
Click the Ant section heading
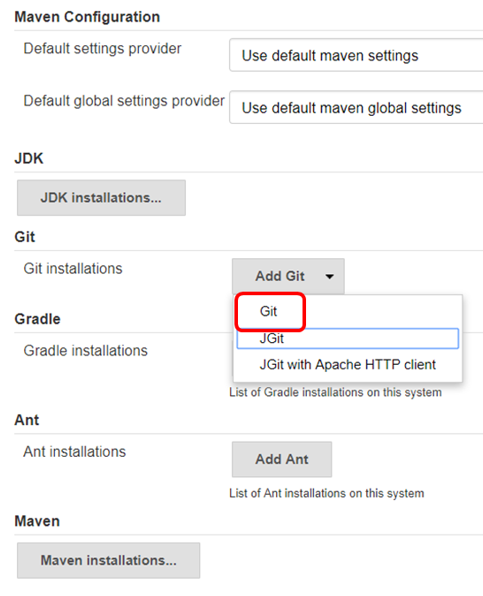[x=27, y=420]
